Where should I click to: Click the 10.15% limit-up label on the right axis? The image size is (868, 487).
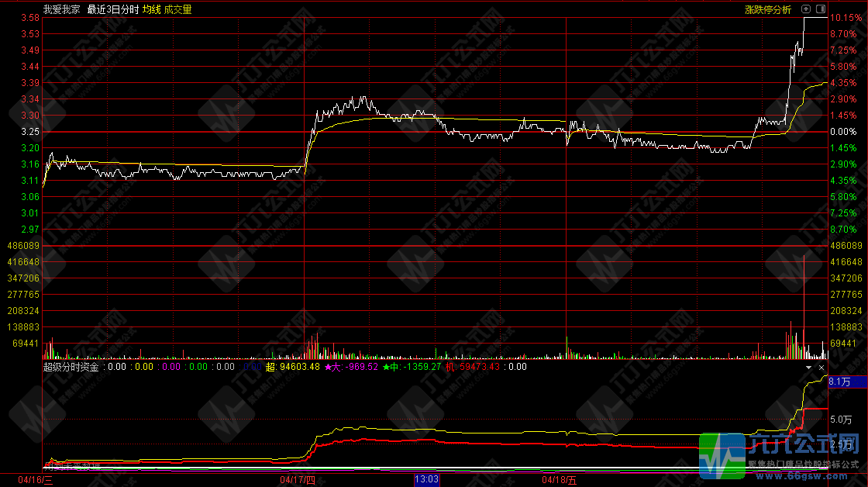[x=843, y=18]
